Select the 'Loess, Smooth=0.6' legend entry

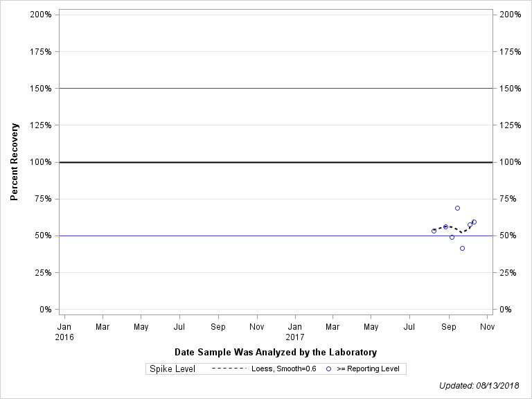pyautogui.click(x=283, y=369)
